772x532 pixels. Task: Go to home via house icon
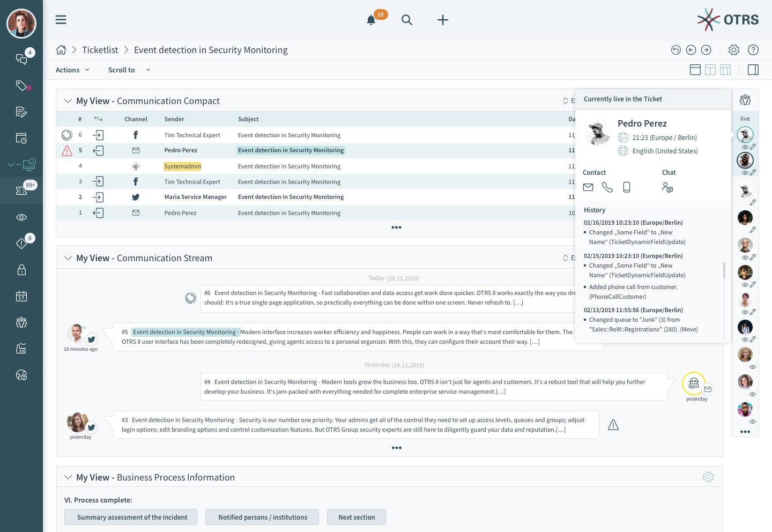tap(61, 50)
